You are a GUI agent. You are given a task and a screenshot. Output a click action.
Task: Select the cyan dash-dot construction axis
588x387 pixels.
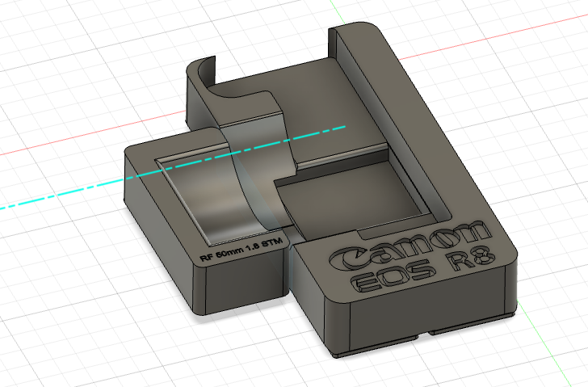click(x=173, y=167)
